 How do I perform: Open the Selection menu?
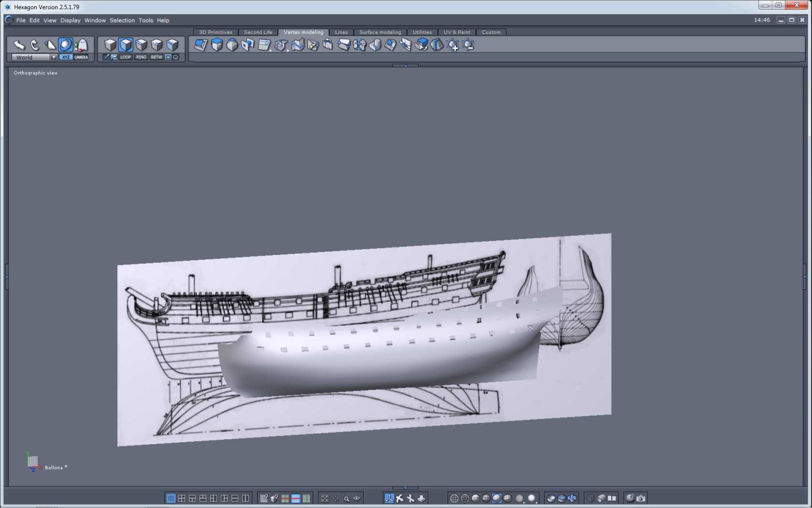pos(122,20)
